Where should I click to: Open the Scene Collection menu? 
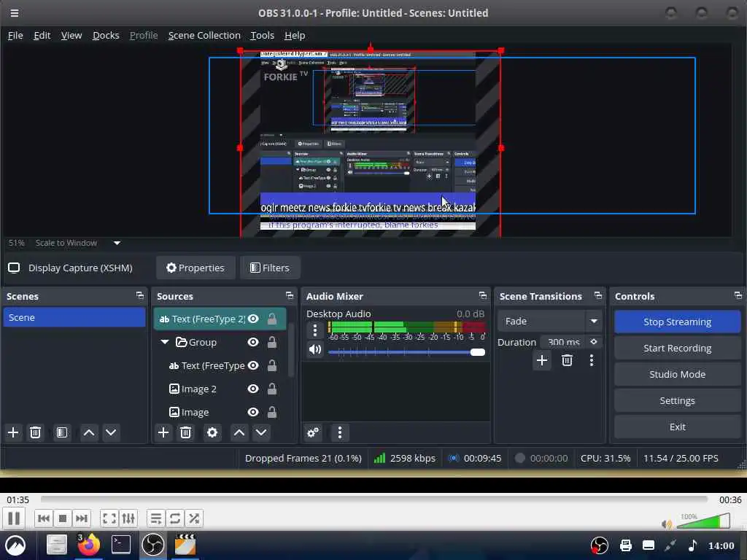tap(204, 35)
